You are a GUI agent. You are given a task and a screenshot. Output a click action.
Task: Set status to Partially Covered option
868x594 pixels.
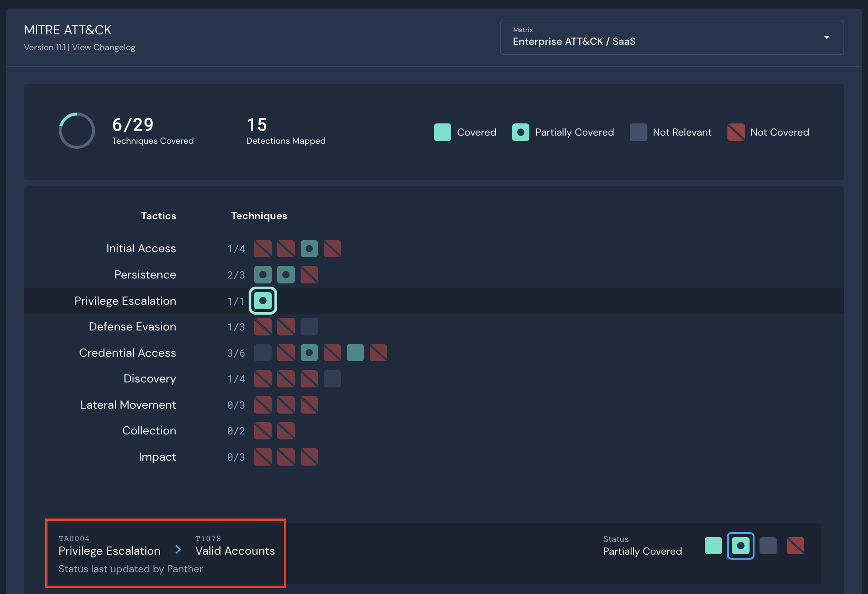click(741, 546)
